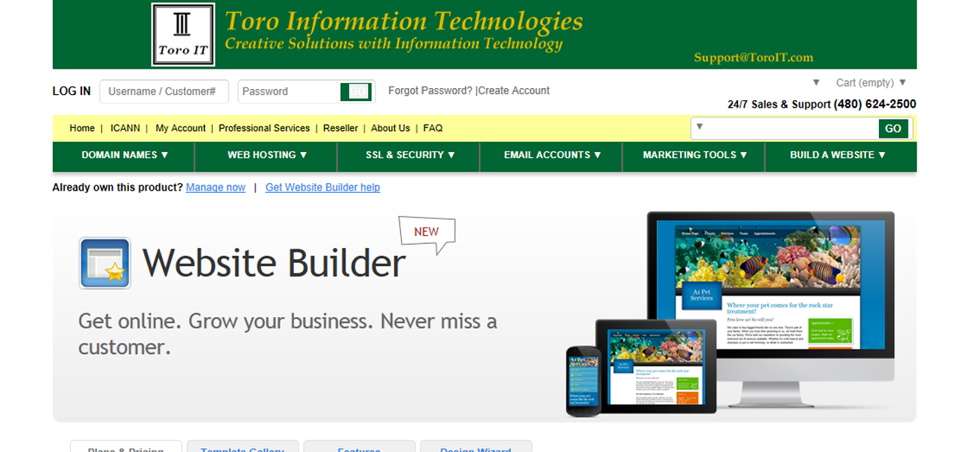Expand the EMAIL ACCOUNTS menu
Screen dimensions: 980x452
tap(553, 155)
